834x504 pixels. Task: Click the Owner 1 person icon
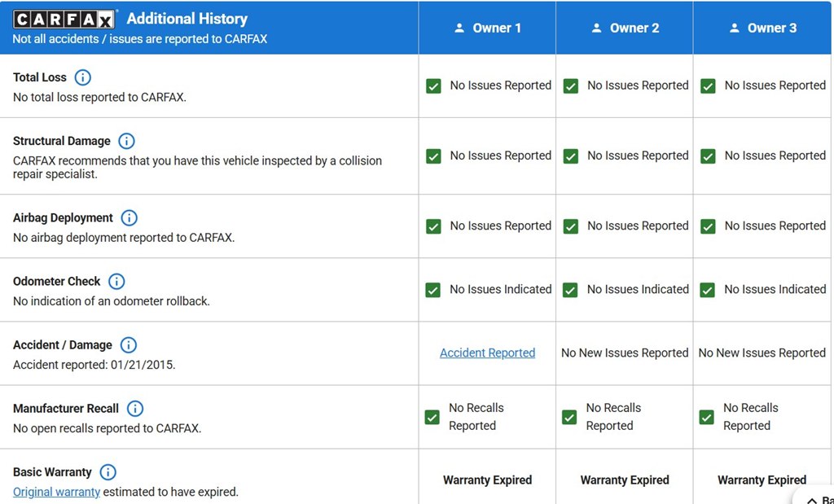[x=459, y=28]
